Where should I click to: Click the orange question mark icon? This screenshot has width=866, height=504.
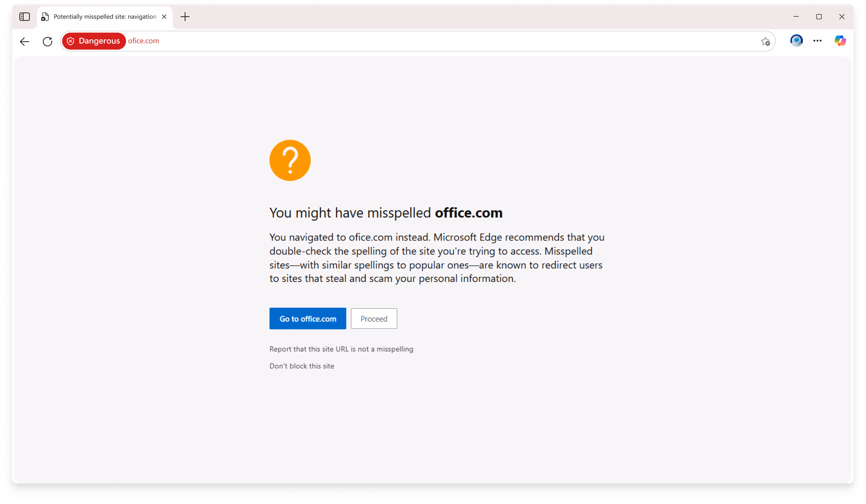[290, 160]
